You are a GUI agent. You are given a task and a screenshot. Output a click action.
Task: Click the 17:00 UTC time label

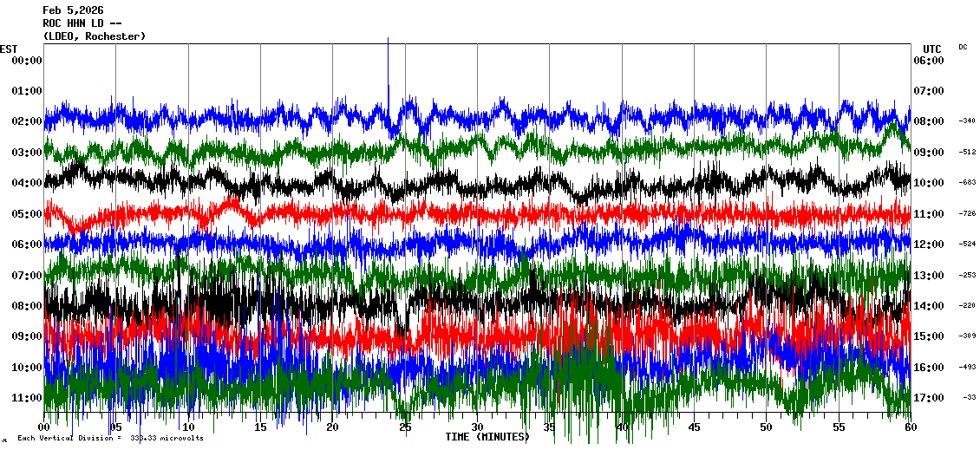[928, 398]
